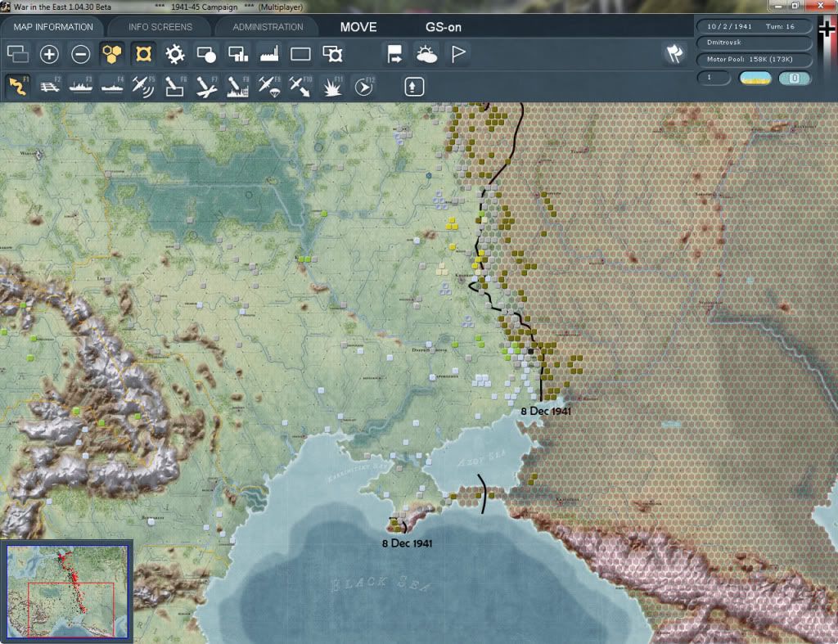Screen dimensions: 838x644
Task: Open the MAP INFORMATION tab
Action: click(x=53, y=27)
